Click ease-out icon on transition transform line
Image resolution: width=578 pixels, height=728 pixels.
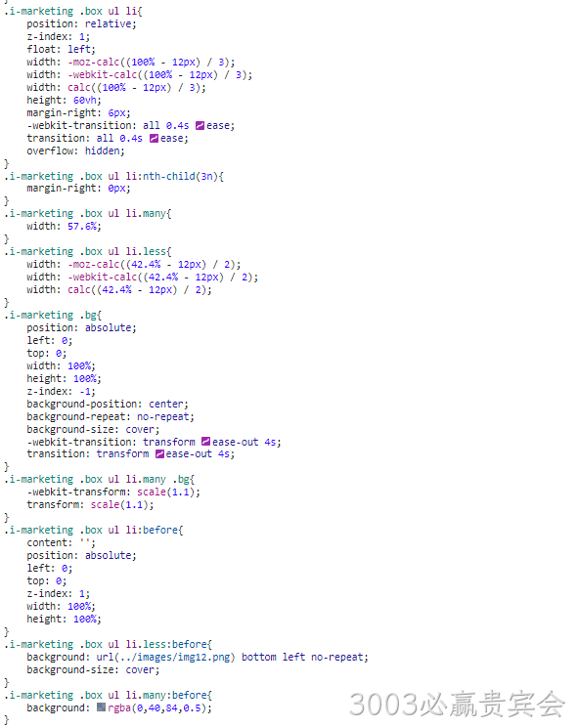[159, 454]
